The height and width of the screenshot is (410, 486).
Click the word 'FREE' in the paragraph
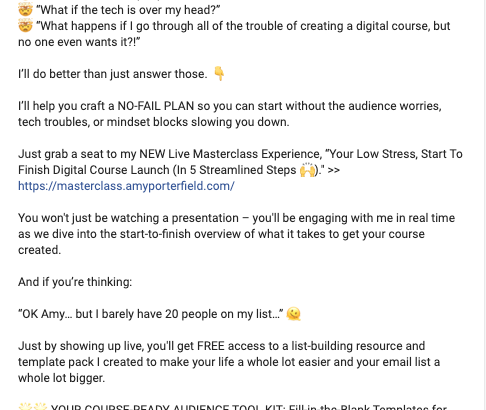point(211,346)
